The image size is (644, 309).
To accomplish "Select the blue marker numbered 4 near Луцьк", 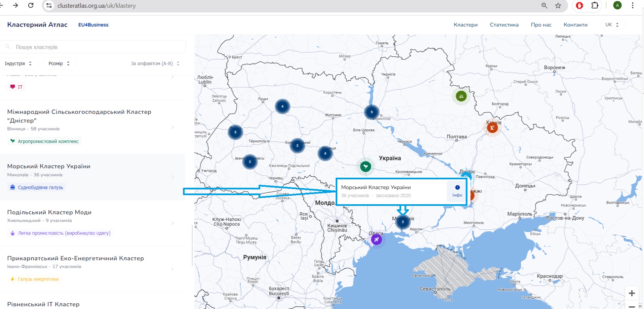I will tap(282, 106).
